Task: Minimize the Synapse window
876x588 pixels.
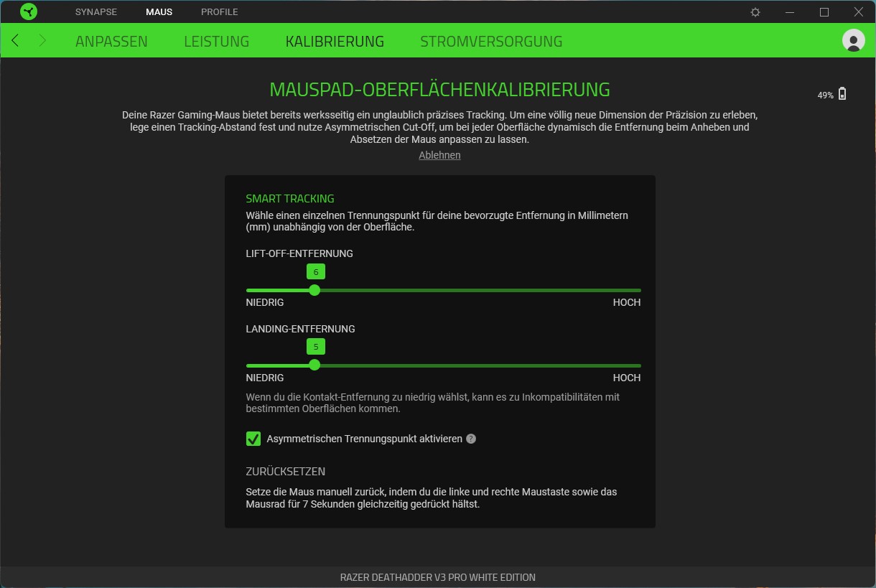Action: 790,12
